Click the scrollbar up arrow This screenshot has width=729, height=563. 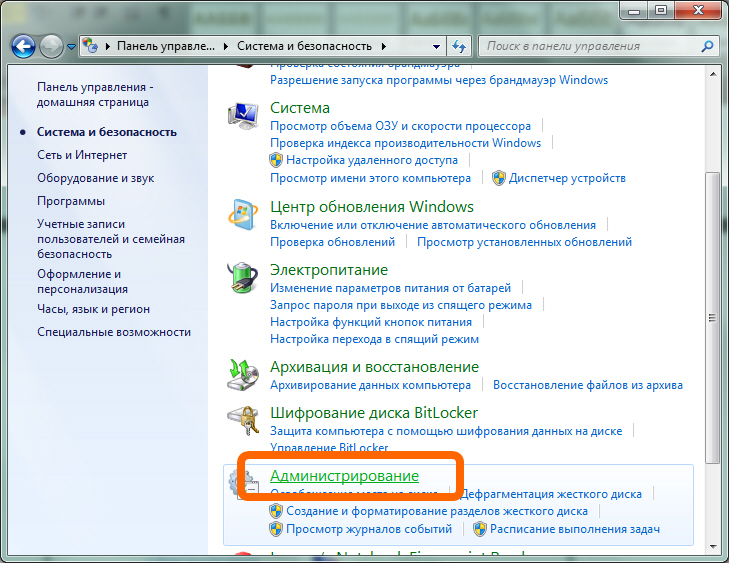pyautogui.click(x=712, y=74)
